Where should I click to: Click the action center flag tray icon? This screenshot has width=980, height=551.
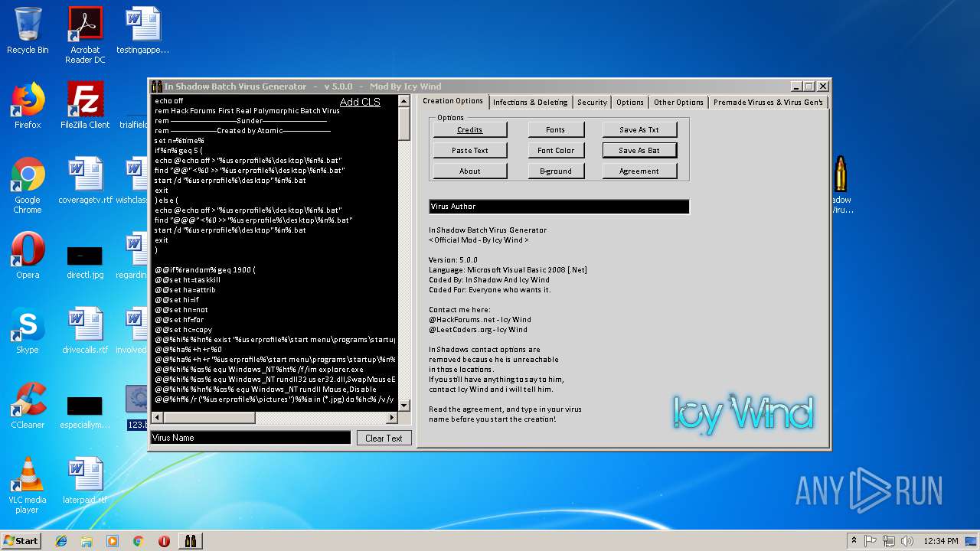(x=871, y=541)
